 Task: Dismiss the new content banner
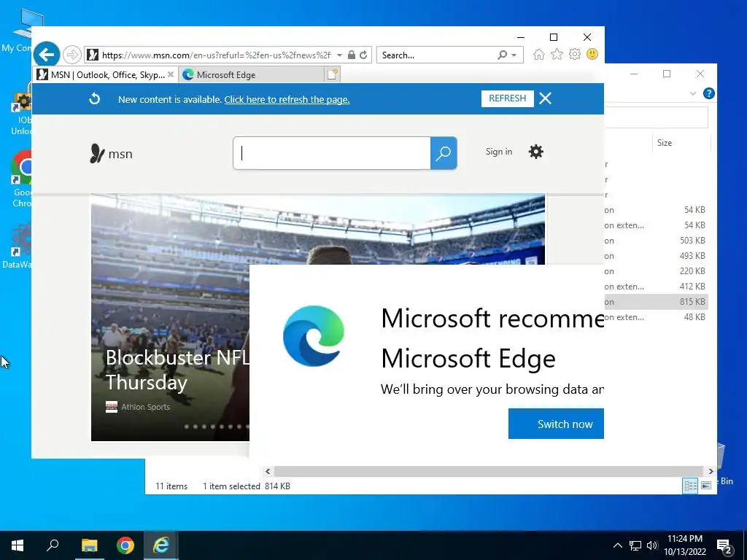coord(546,98)
